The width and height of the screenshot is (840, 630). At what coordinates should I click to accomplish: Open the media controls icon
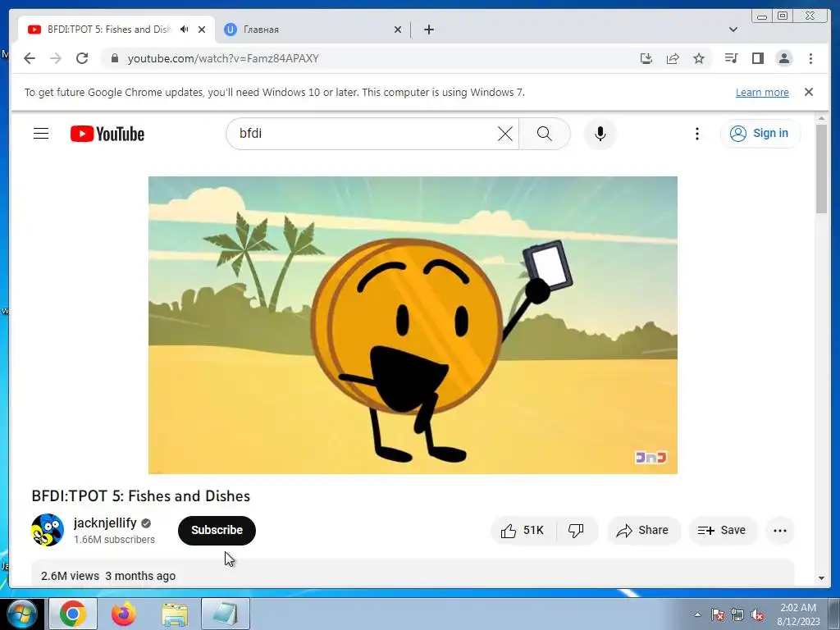pyautogui.click(x=731, y=58)
